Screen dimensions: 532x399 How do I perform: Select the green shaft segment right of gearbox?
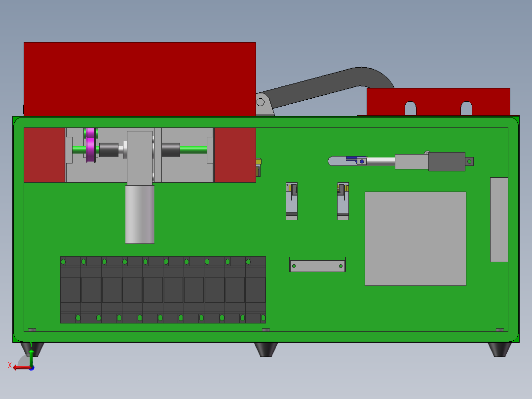193,150
